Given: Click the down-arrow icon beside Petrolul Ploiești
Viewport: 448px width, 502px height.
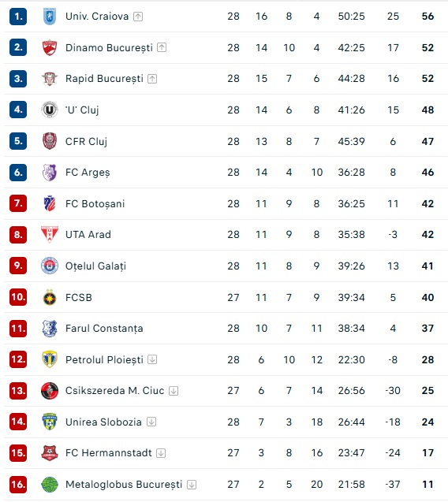Looking at the screenshot, I should click(152, 359).
